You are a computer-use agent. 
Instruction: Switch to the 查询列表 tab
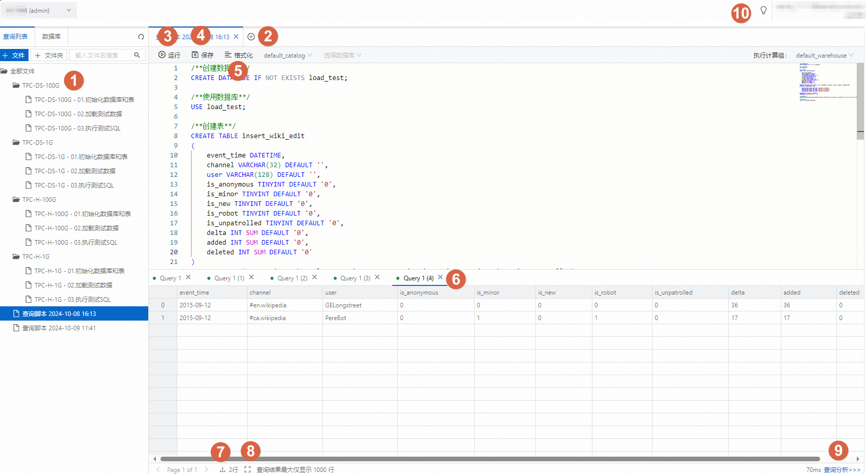point(16,37)
